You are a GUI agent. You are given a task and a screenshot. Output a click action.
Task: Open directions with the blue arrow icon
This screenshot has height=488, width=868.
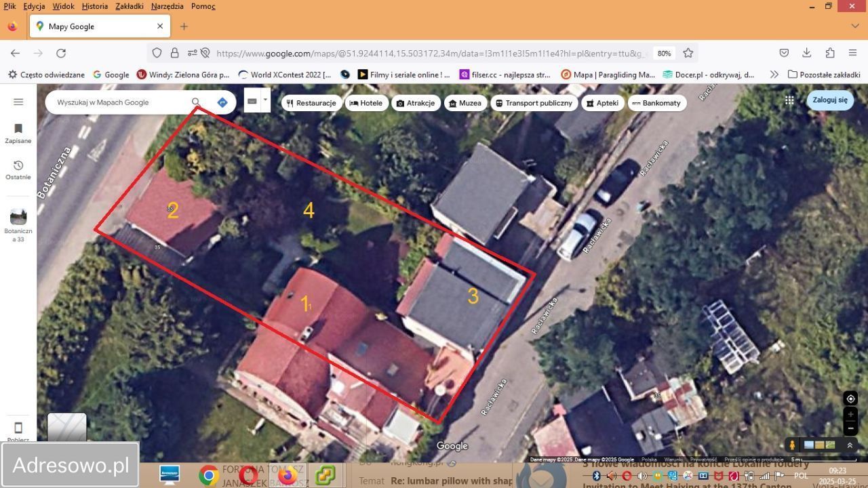222,102
